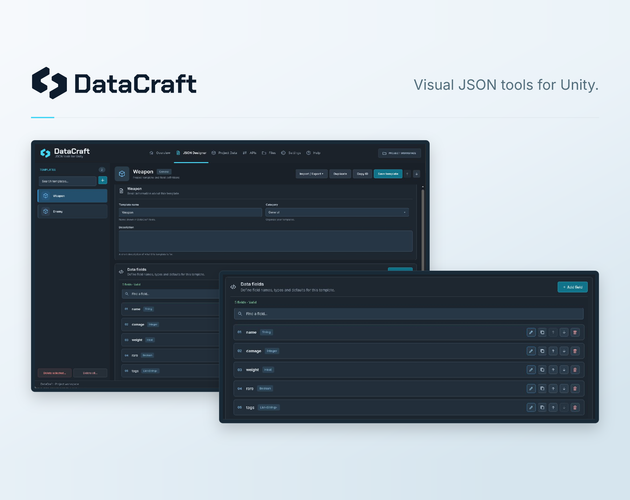
Task: Click the Search templates input
Action: [x=68, y=181]
